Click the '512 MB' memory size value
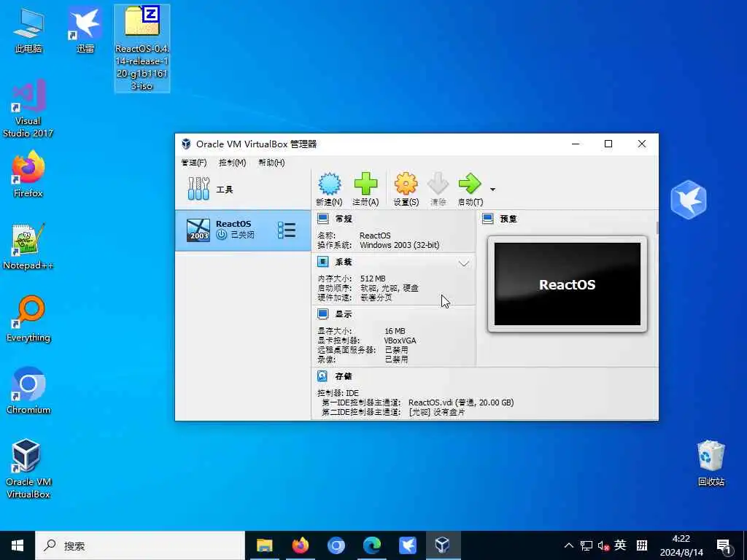 click(x=373, y=279)
